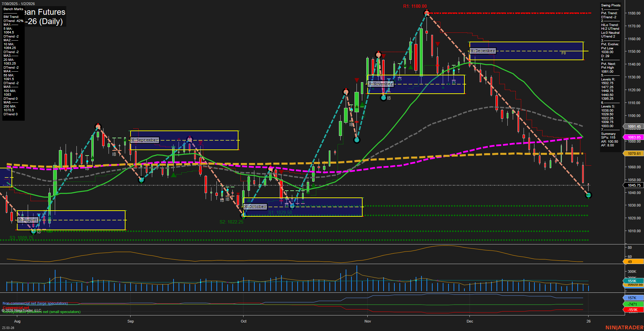This screenshot has height=331, width=644.
Task: Select the M:October monthly range label
Action: click(x=255, y=206)
